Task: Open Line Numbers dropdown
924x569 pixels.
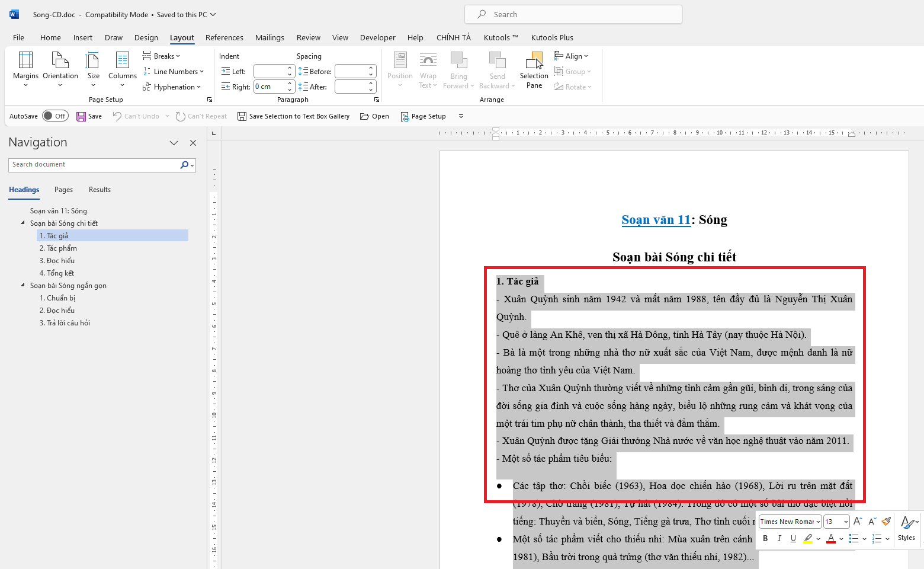Action: pyautogui.click(x=173, y=71)
